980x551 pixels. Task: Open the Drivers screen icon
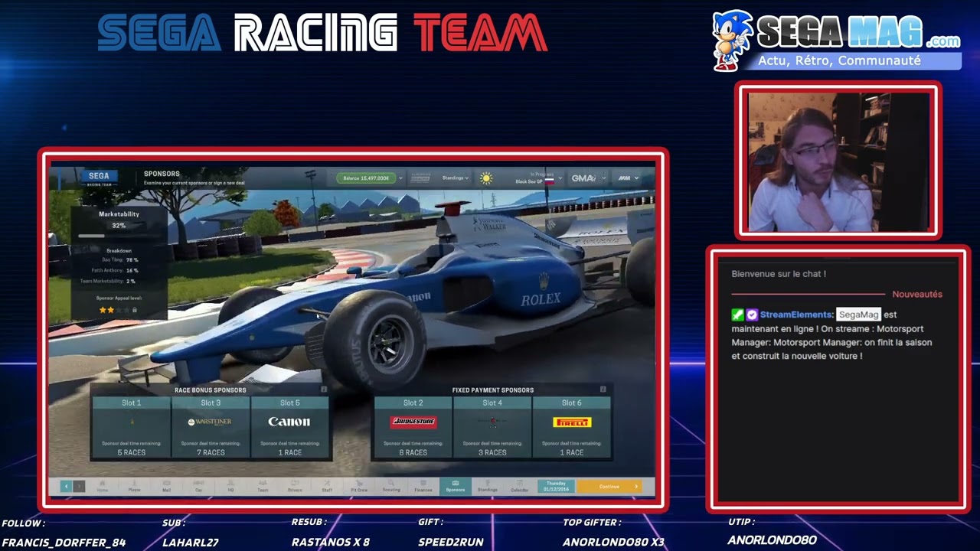coord(295,486)
